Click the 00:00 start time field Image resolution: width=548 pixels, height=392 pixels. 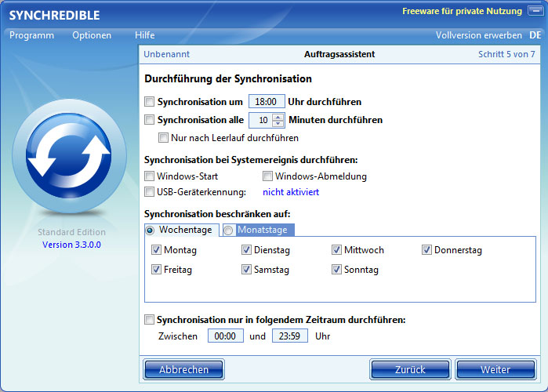coord(226,336)
